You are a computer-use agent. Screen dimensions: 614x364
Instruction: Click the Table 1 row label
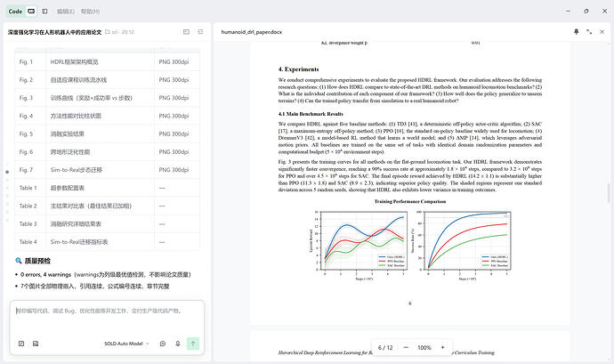coord(28,188)
